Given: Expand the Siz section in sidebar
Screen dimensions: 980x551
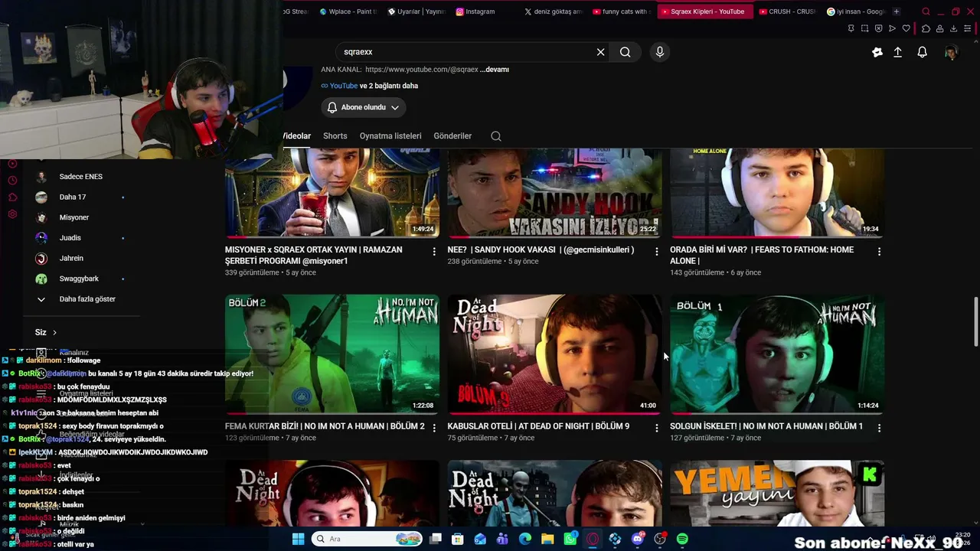Looking at the screenshot, I should [46, 332].
